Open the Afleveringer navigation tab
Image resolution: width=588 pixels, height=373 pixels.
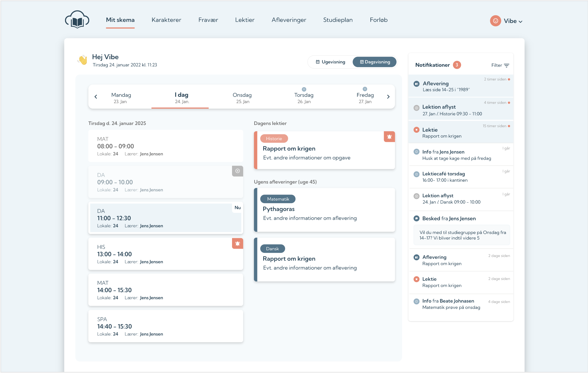pyautogui.click(x=289, y=20)
